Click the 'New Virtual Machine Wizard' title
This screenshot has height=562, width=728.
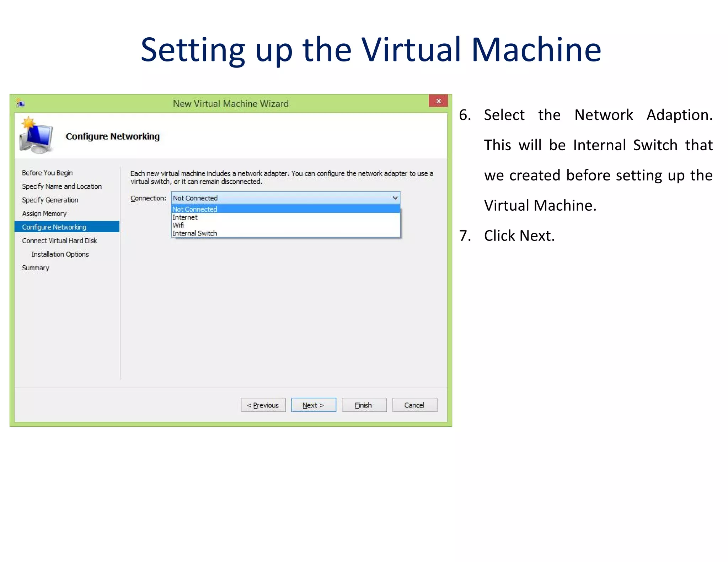tap(231, 104)
